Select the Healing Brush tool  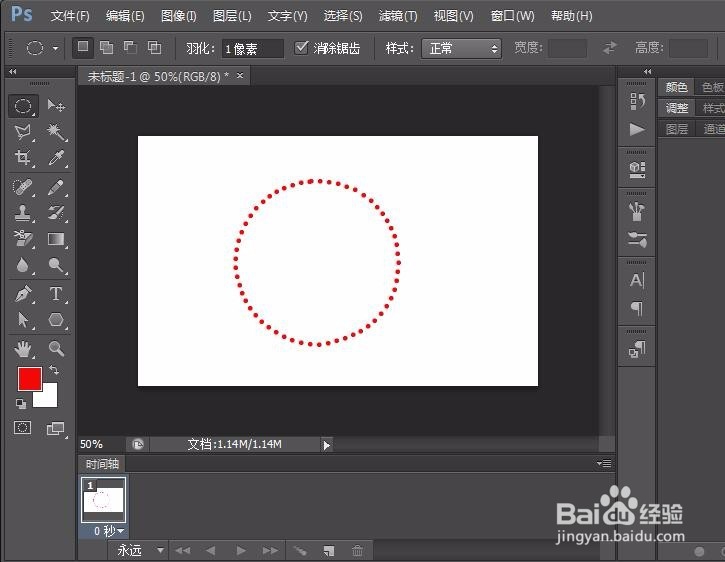(23, 187)
